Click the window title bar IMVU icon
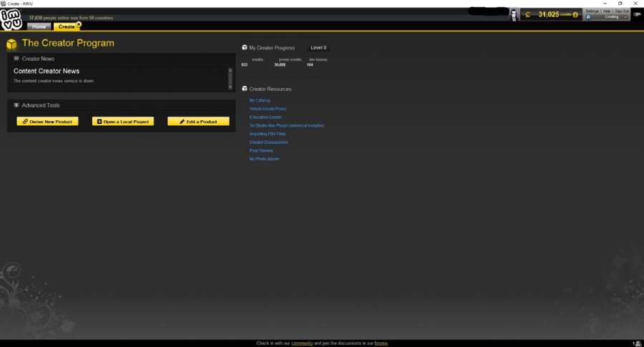The width and height of the screenshot is (644, 347). pos(4,4)
